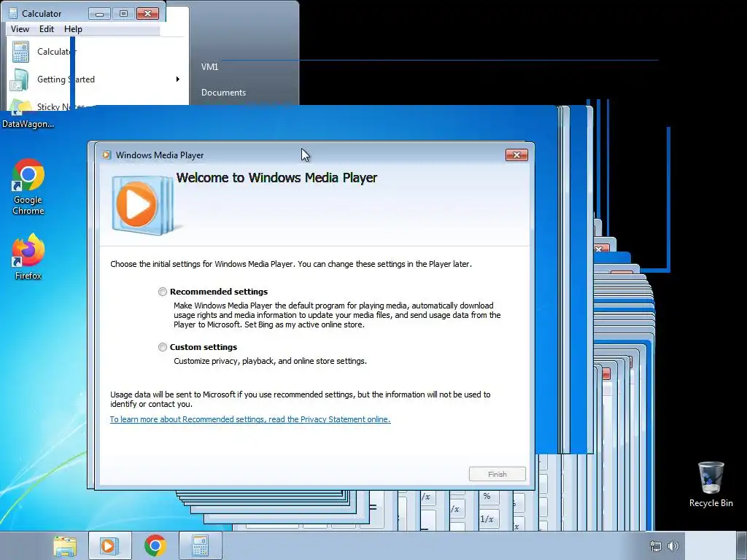Select the Recommended settings radio button
This screenshot has width=747, height=560.
pos(163,292)
